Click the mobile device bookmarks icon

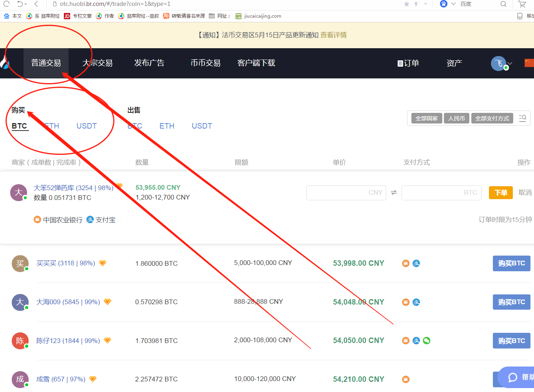click(x=520, y=16)
